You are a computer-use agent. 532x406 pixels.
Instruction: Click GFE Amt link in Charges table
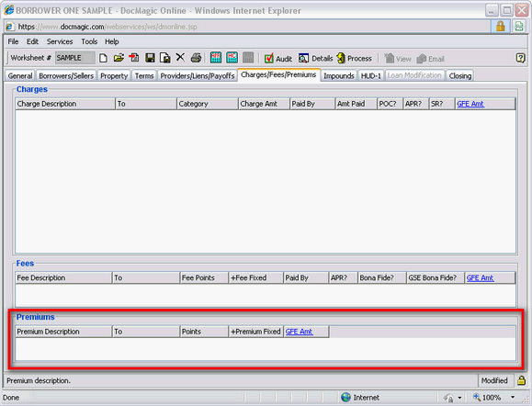tap(470, 104)
